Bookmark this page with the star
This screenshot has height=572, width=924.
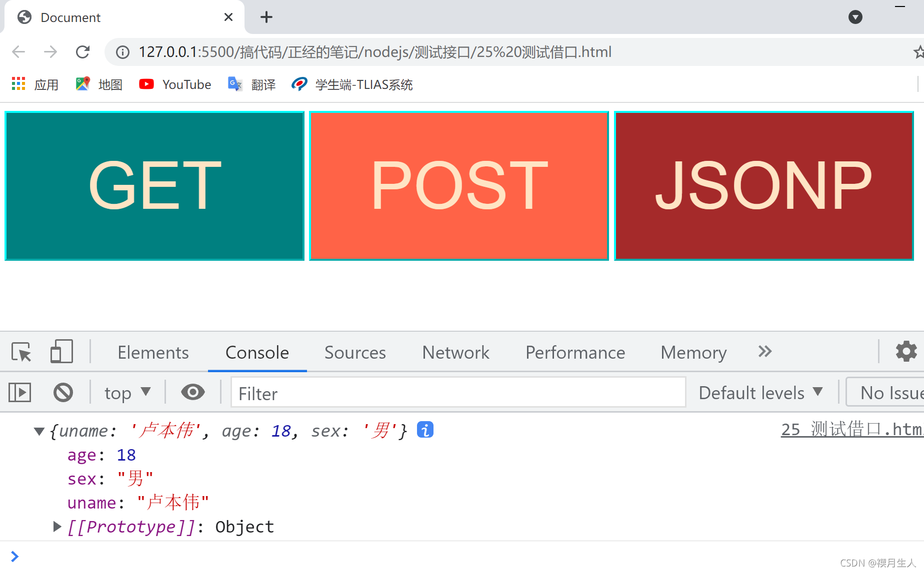click(x=919, y=51)
